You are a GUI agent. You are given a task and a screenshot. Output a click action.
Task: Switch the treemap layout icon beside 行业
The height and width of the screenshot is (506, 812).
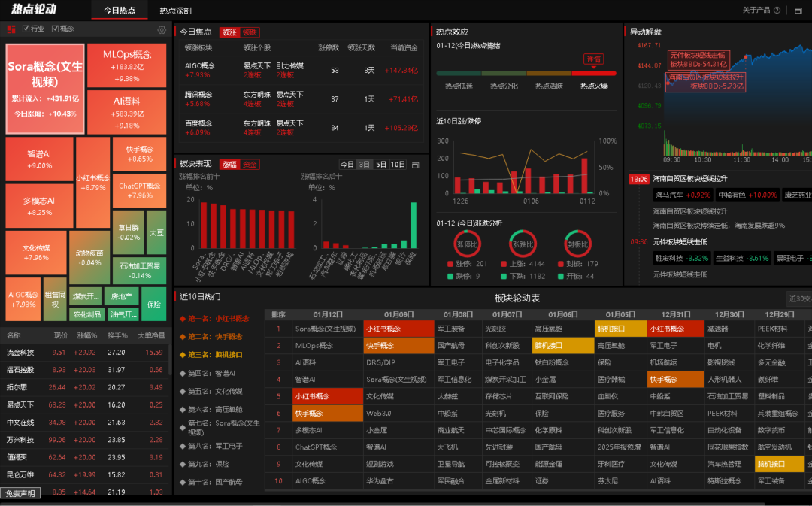[x=11, y=29]
